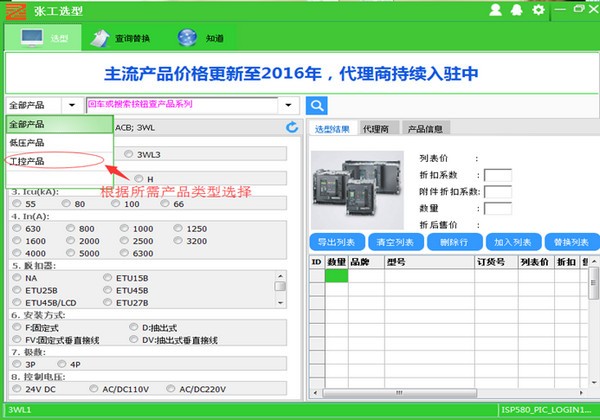Viewport: 600px width, 420px height.
Task: Open the product series search dropdown arrow
Action: click(x=288, y=105)
